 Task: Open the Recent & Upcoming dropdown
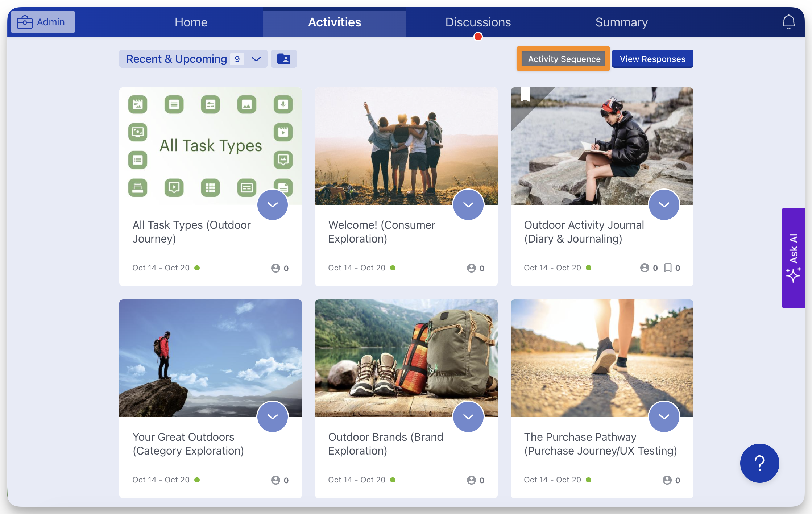(x=193, y=59)
